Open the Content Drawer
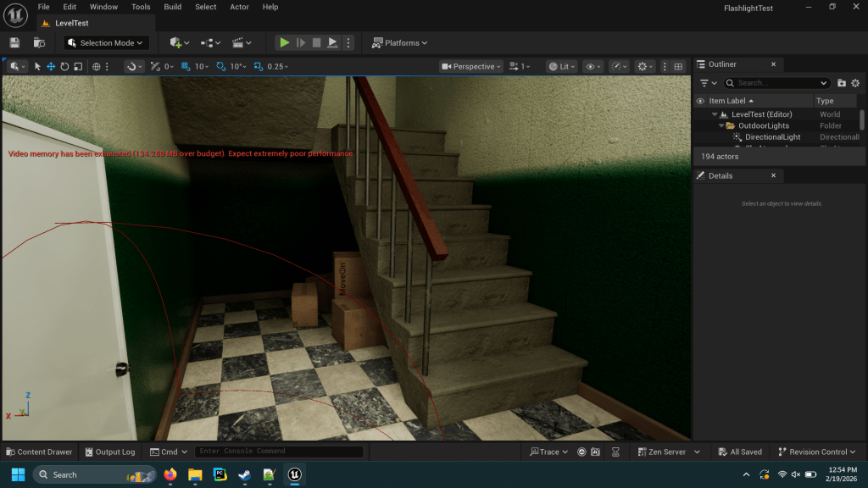The image size is (868, 488). (x=39, y=452)
